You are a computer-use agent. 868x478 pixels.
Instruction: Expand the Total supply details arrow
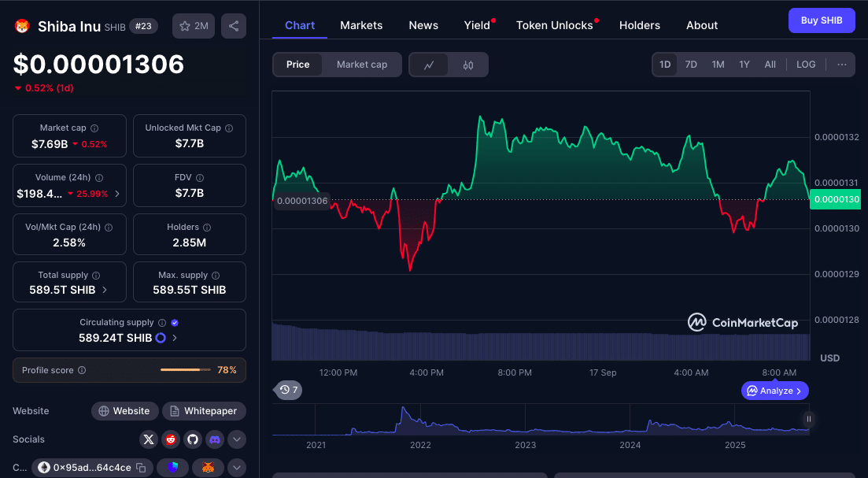tap(105, 290)
